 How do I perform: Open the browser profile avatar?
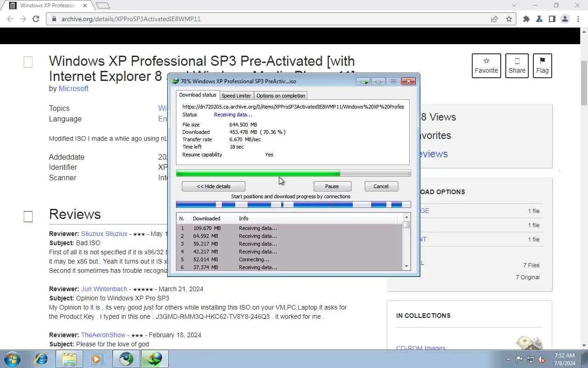565,19
